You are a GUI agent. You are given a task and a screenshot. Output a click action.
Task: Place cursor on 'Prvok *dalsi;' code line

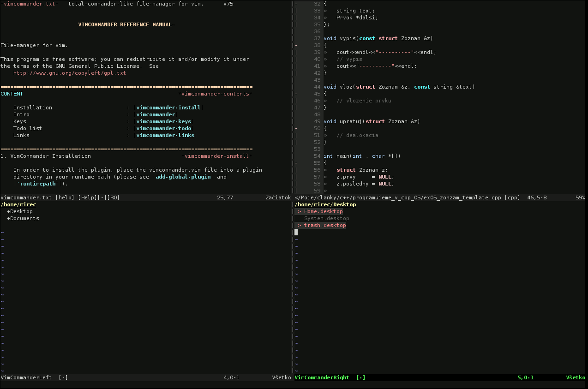[x=357, y=18]
